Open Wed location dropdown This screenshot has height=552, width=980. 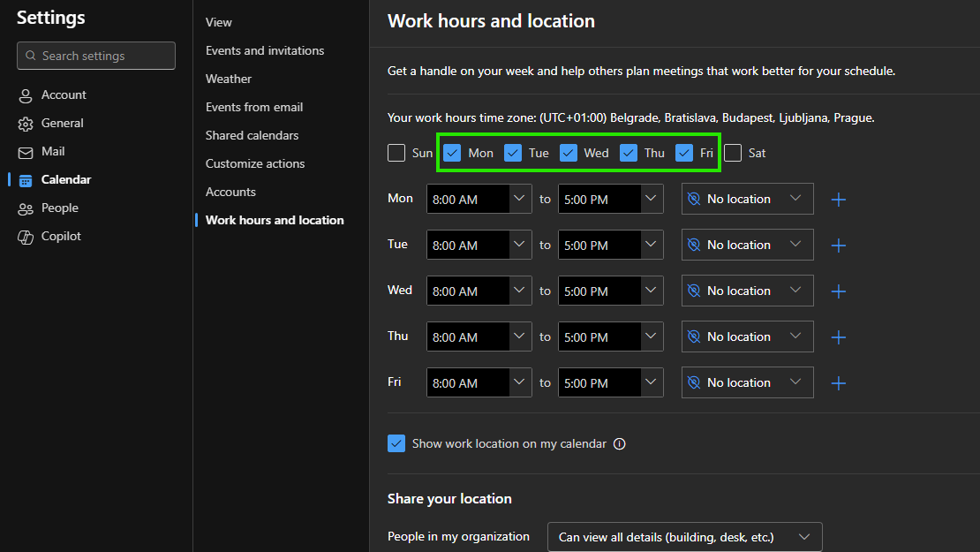click(x=748, y=291)
